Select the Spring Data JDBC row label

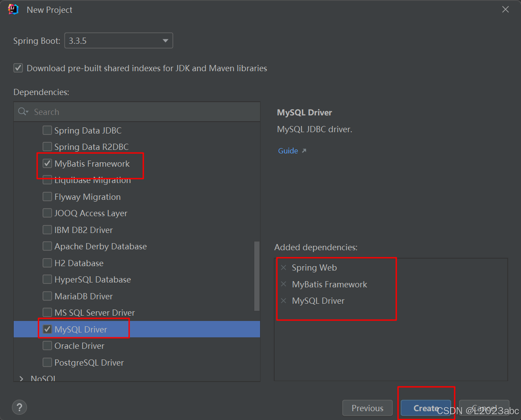[x=88, y=130]
